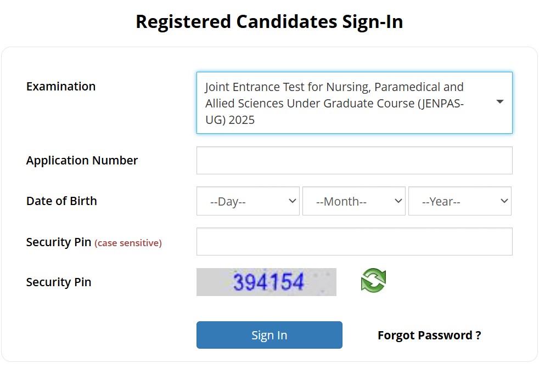Click the Application Number label
Image resolution: width=539 pixels, height=392 pixels.
[x=81, y=160]
